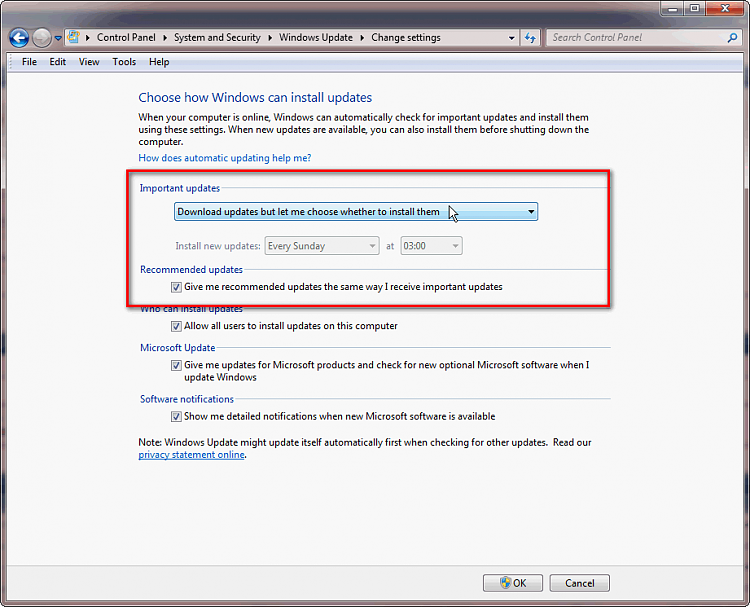Click Change settings breadcrumb
Image resolution: width=750 pixels, height=607 pixels.
click(x=406, y=37)
